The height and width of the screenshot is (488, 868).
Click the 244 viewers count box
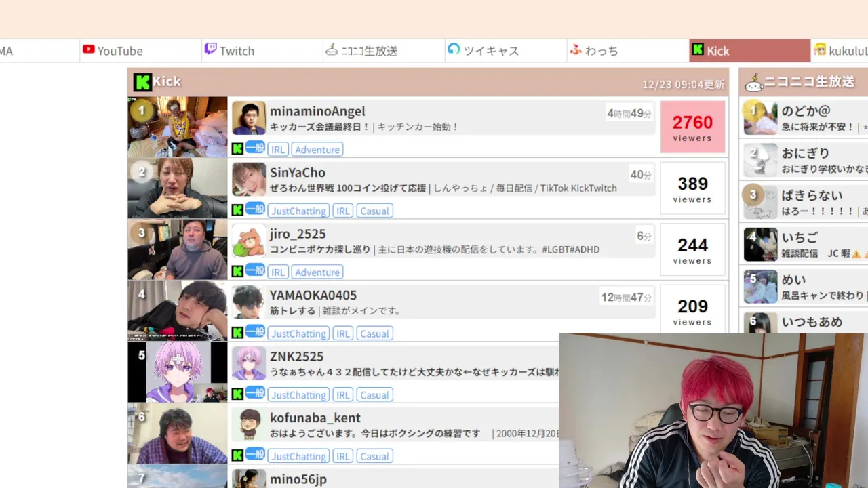[692, 249]
